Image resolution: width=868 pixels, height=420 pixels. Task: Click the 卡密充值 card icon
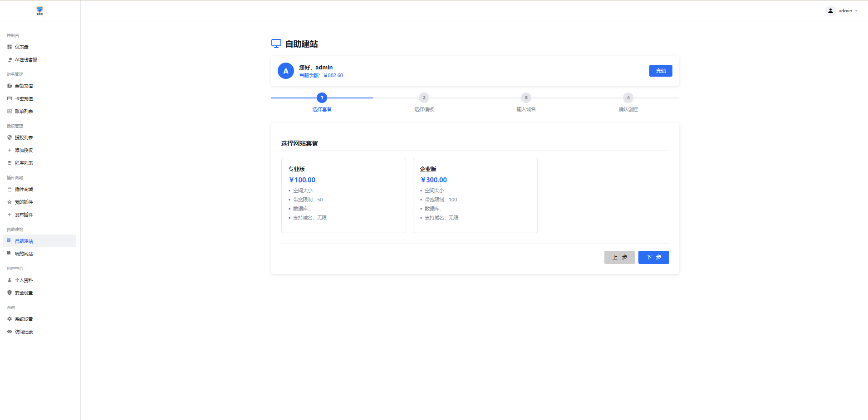pyautogui.click(x=10, y=98)
